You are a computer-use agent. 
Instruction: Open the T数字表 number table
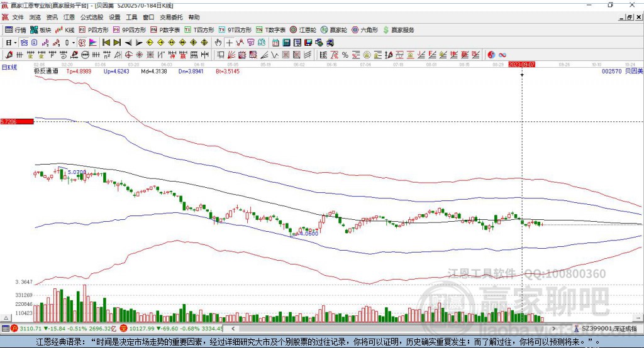click(275, 30)
